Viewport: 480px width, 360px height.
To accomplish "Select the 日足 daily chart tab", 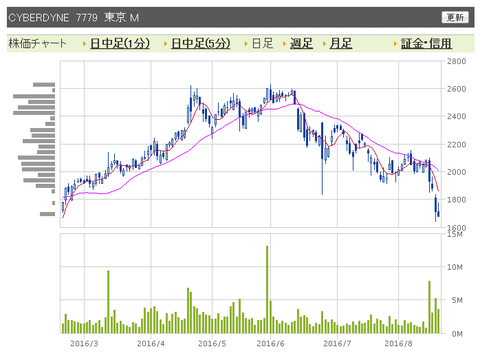I will pos(262,43).
